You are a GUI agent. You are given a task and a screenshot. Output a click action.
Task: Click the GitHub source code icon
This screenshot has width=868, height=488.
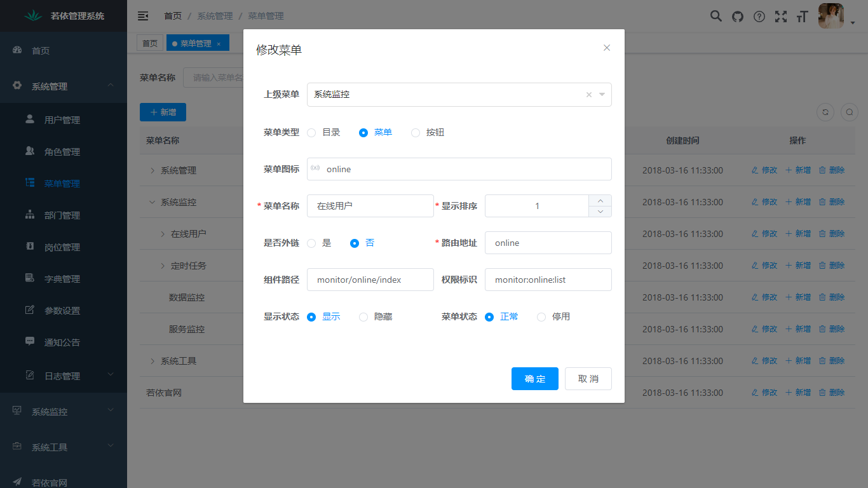(x=738, y=16)
